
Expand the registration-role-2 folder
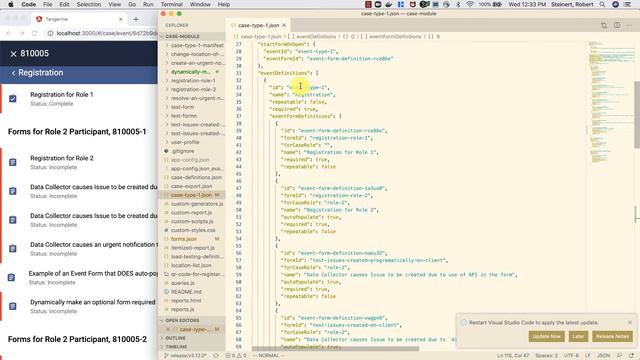tap(193, 89)
